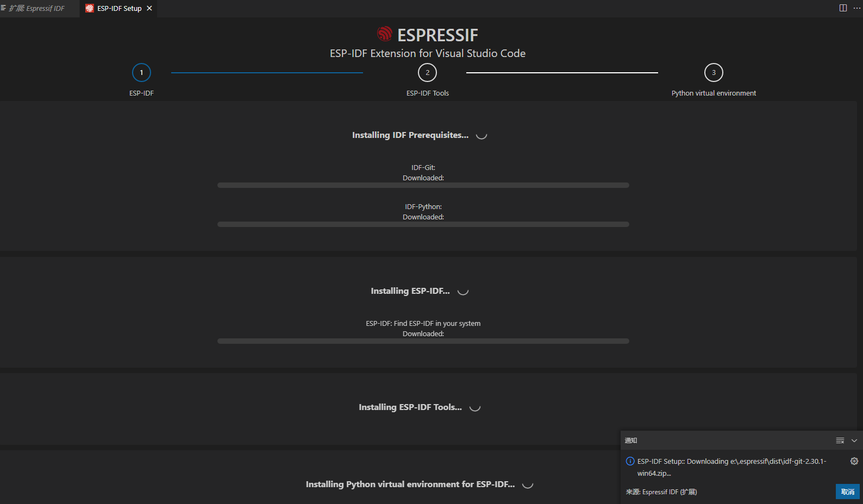Click the 'IDF-Python:' label

423,206
